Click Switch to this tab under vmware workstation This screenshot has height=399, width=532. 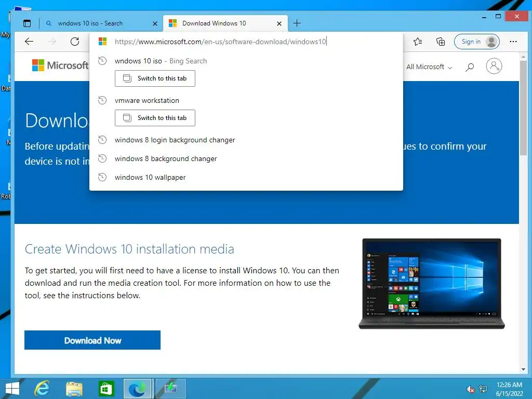[x=155, y=118]
